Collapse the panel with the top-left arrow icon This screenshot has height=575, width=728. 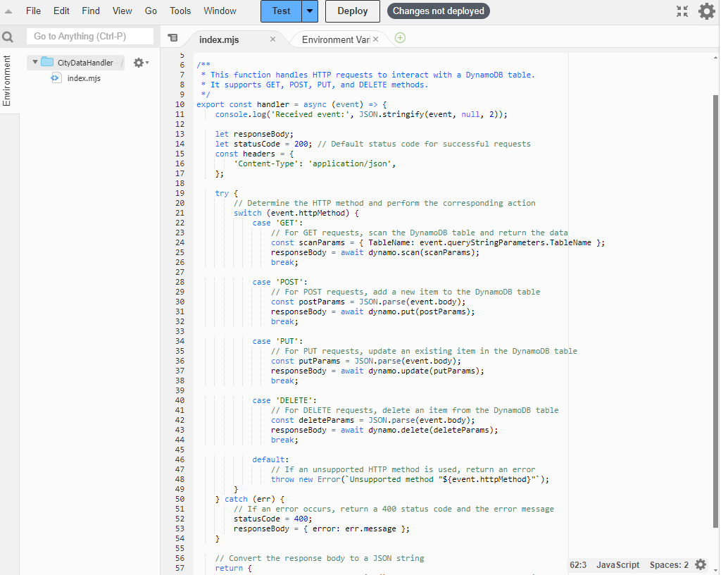pyautogui.click(x=7, y=11)
